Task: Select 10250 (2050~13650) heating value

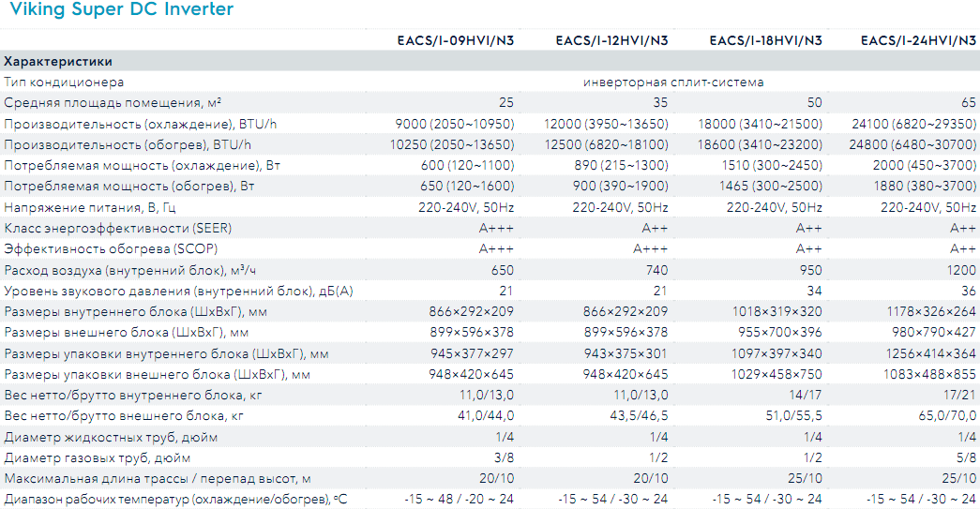Action: click(453, 145)
